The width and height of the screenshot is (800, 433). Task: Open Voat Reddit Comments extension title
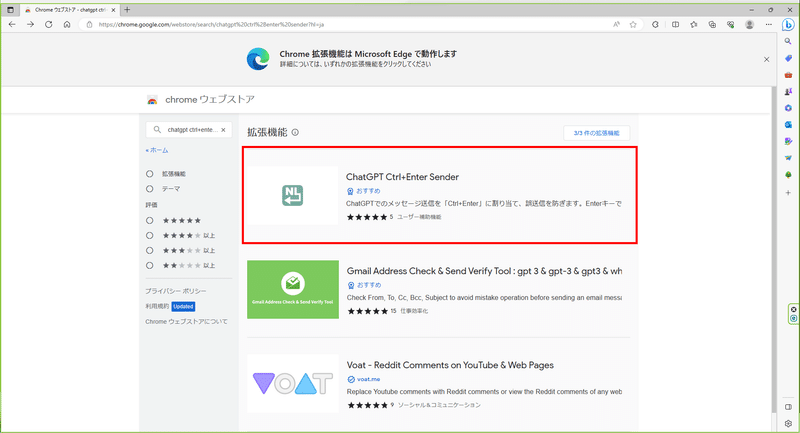[450, 365]
